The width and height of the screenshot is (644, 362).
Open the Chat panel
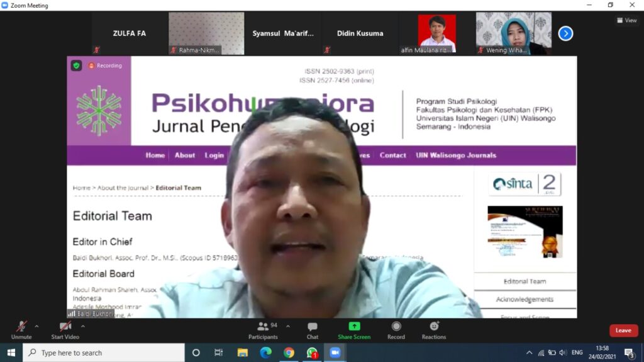(x=312, y=331)
